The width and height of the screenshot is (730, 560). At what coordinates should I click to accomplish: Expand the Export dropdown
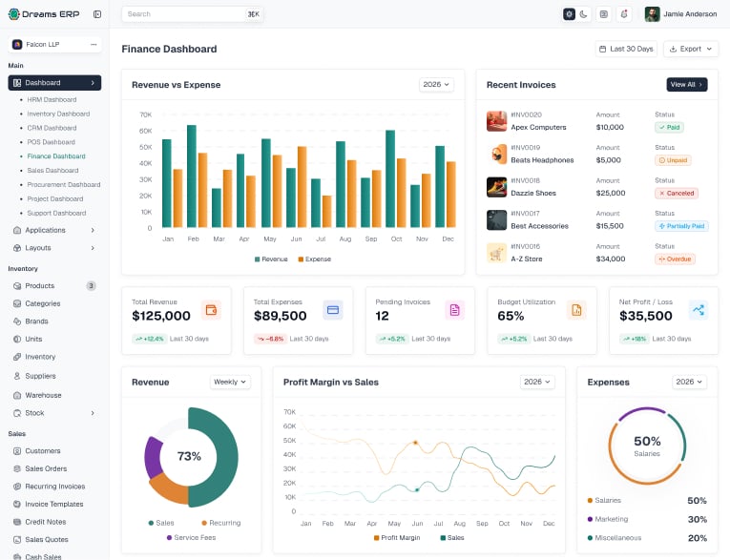click(691, 49)
